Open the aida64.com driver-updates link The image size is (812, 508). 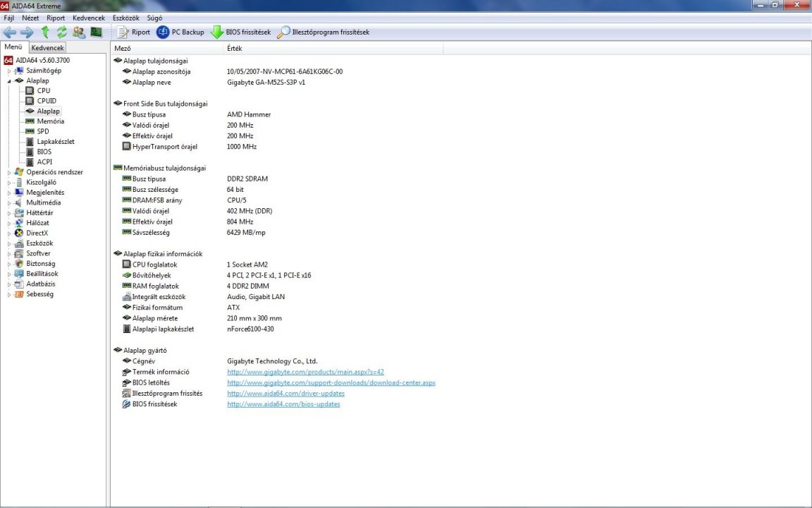tap(286, 394)
